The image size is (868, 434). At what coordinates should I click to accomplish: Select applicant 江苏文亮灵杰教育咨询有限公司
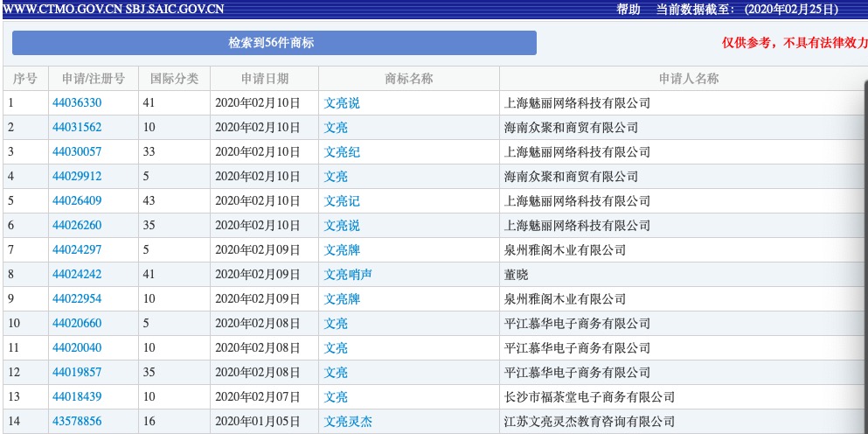coord(589,421)
